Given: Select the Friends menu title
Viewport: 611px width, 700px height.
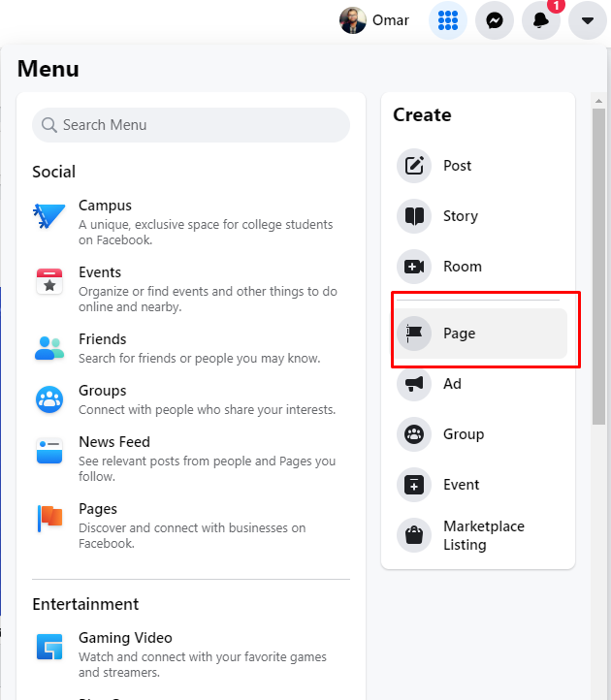Looking at the screenshot, I should click(x=102, y=339).
